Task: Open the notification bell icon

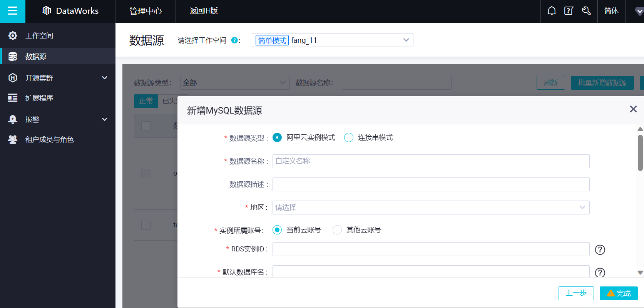Action: [x=552, y=11]
